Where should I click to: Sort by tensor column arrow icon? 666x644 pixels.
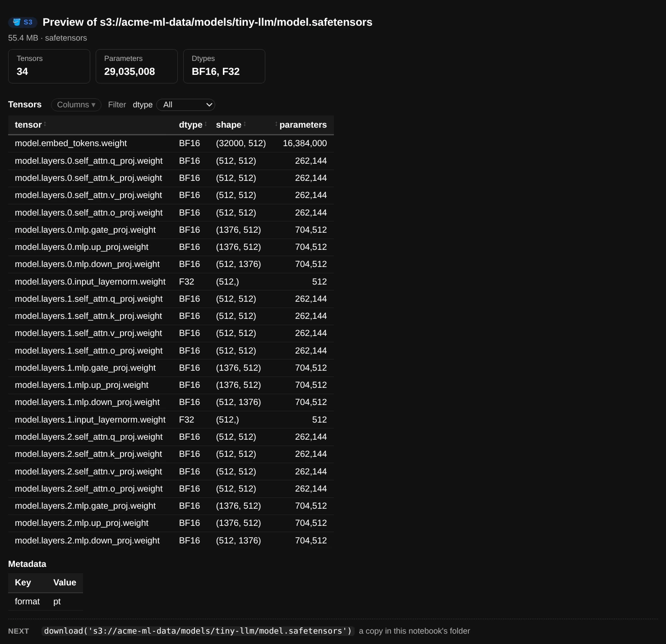click(45, 124)
